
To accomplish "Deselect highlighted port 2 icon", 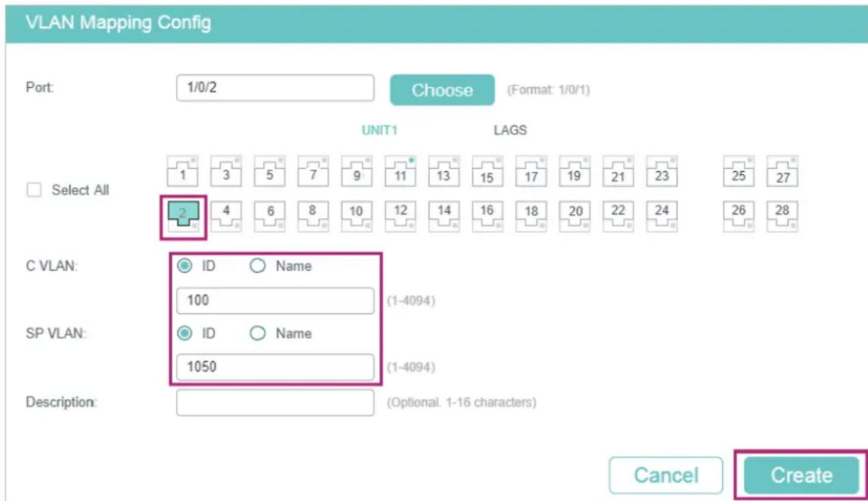I will click(183, 216).
